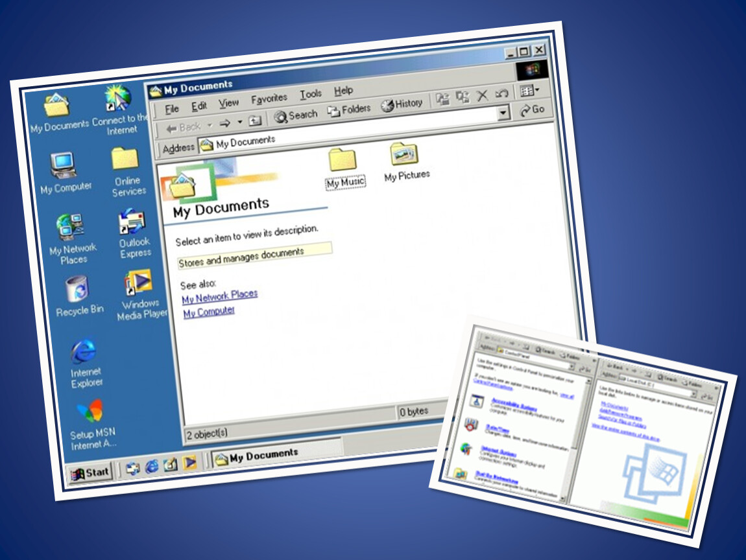This screenshot has height=560, width=746.
Task: Show the Folders pane from the toolbar
Action: [349, 110]
